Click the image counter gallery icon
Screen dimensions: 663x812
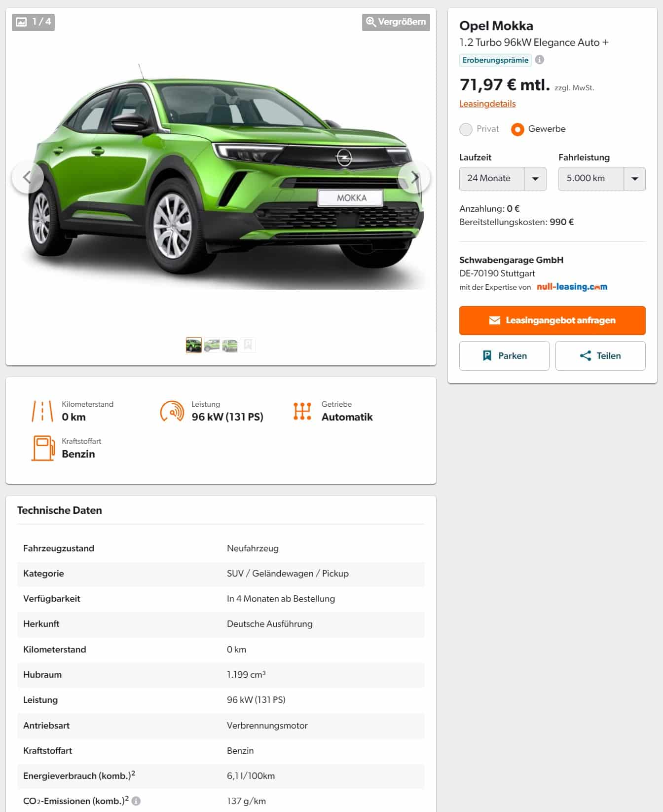coord(21,22)
